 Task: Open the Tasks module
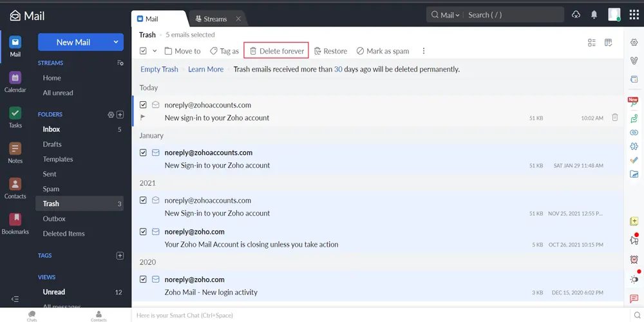(x=15, y=117)
